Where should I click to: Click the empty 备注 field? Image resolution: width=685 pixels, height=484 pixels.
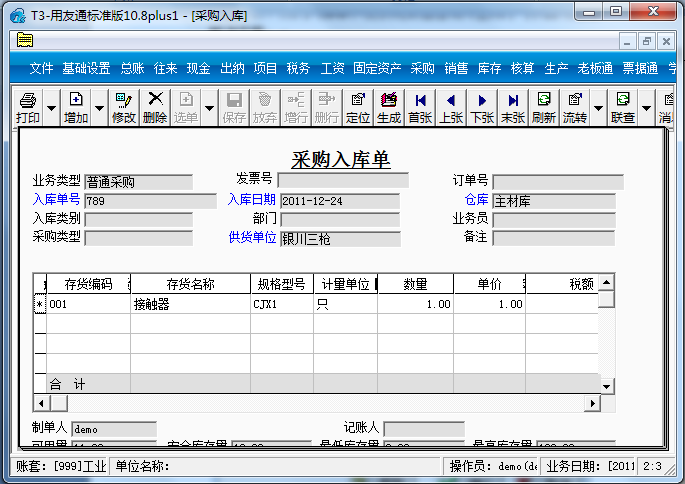click(554, 239)
